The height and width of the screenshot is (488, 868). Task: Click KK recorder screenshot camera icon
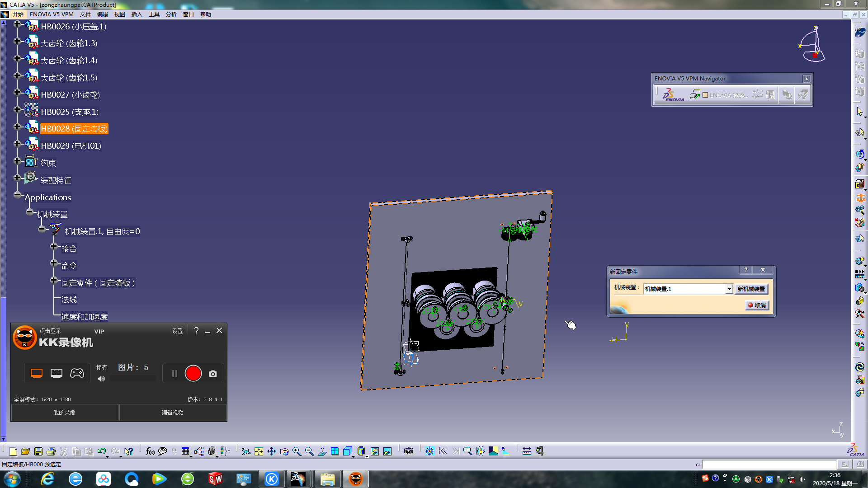click(x=213, y=374)
